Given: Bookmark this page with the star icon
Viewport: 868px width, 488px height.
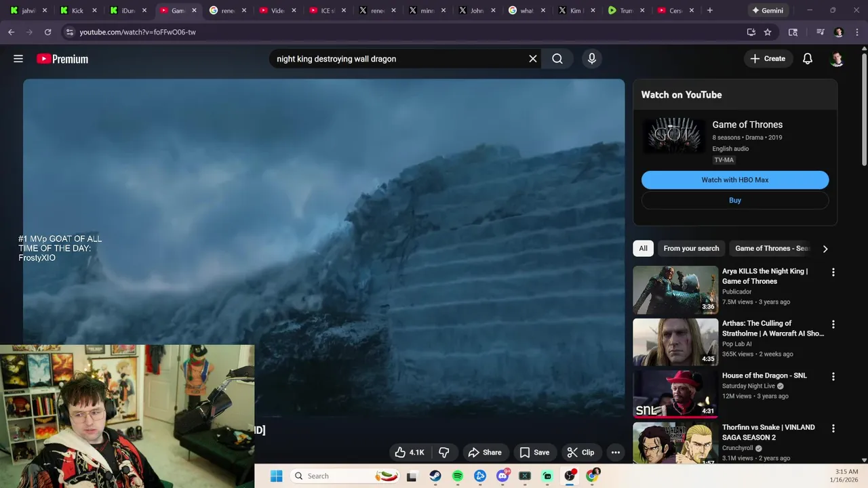Looking at the screenshot, I should (768, 32).
